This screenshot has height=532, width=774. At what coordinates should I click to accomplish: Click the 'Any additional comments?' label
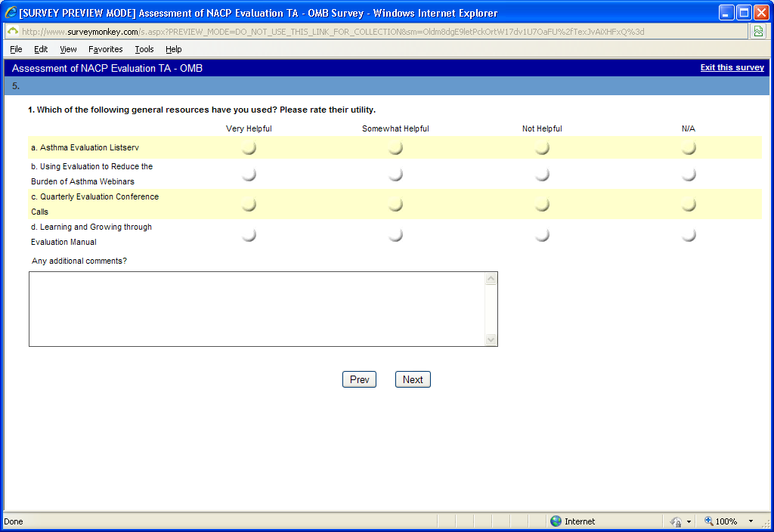pos(79,261)
